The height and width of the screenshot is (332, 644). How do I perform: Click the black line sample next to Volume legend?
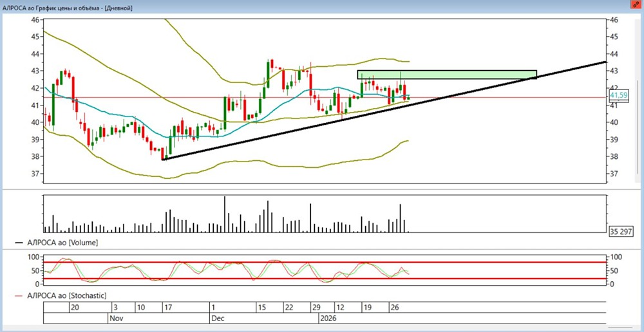(x=19, y=243)
